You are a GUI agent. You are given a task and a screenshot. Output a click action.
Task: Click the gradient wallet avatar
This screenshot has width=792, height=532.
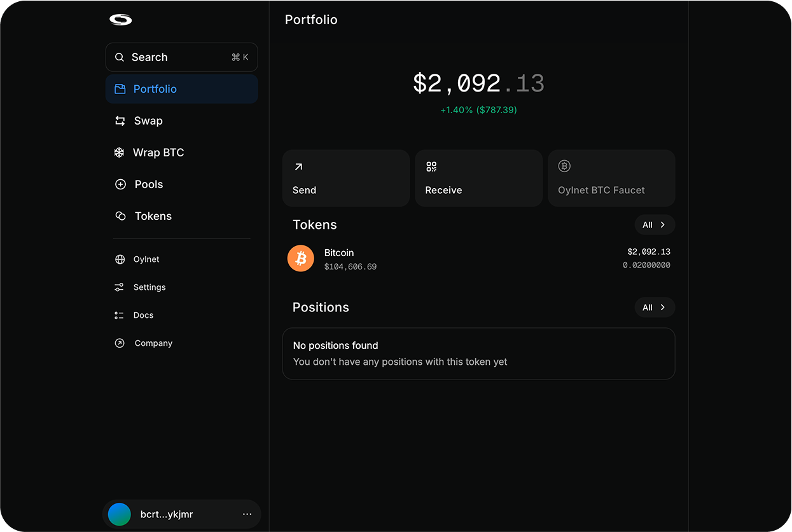[119, 514]
